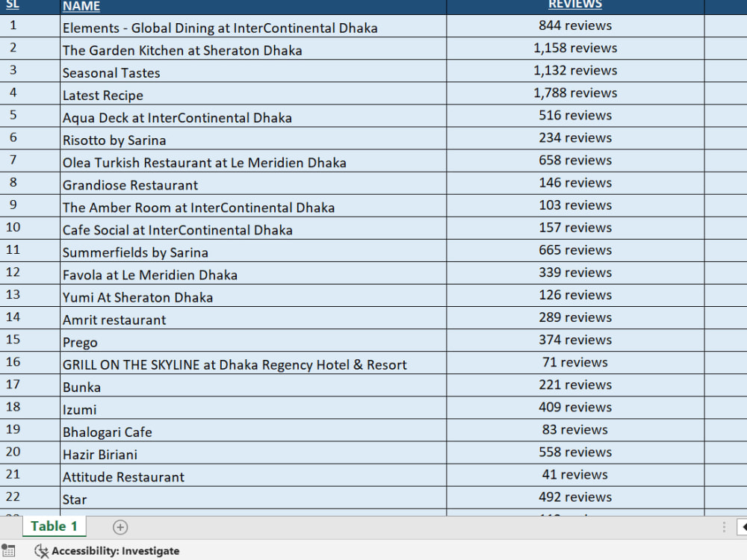Click the 339 reviews cell
The image size is (747, 560).
(575, 273)
